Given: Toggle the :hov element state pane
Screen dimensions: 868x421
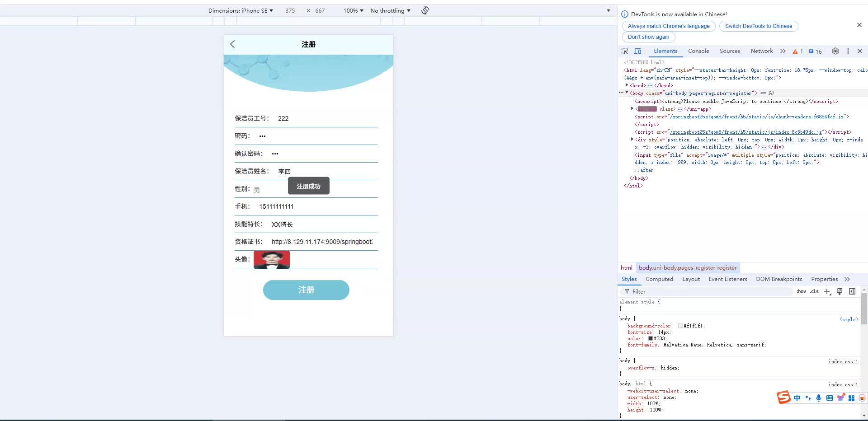Looking at the screenshot, I should point(802,291).
